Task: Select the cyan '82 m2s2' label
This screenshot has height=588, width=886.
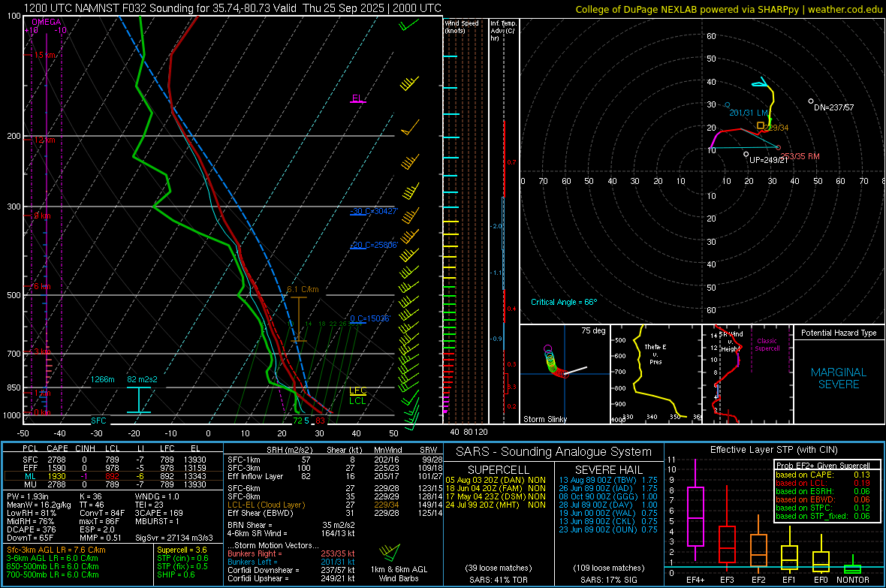Action: click(x=142, y=379)
